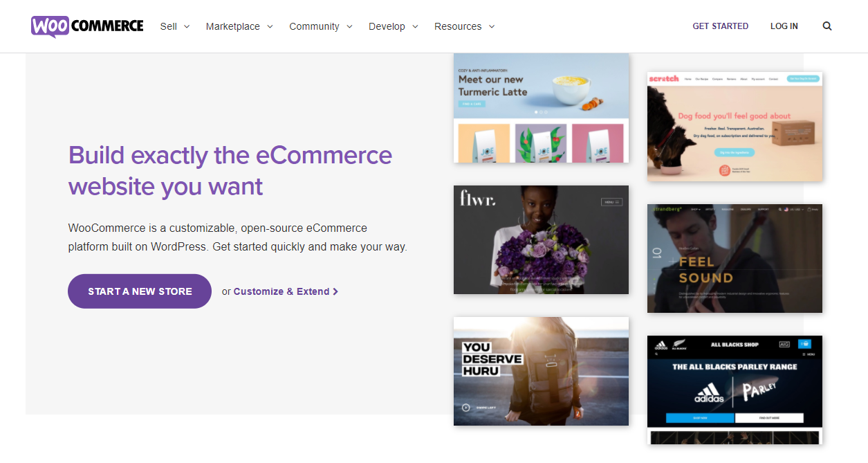Open the You Deserve Huru screenshot
868x463 pixels.
click(541, 371)
